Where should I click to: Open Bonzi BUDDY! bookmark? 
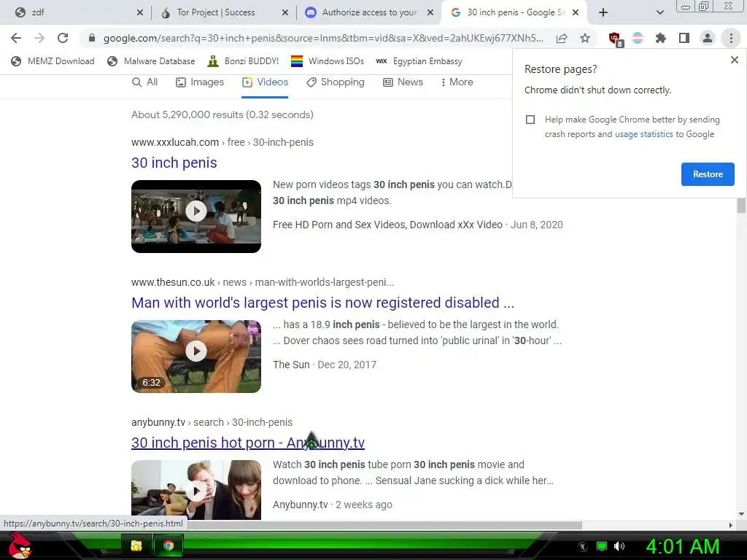point(243,61)
